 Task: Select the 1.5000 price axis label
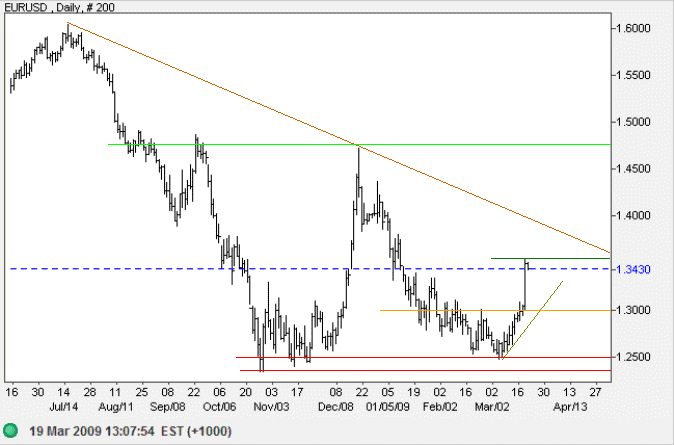coord(633,122)
